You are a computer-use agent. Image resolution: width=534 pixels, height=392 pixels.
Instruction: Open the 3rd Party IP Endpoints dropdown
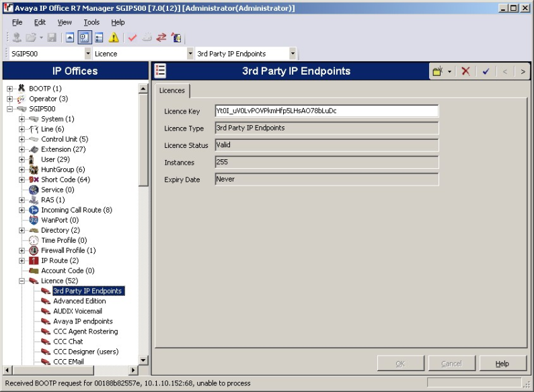[293, 54]
